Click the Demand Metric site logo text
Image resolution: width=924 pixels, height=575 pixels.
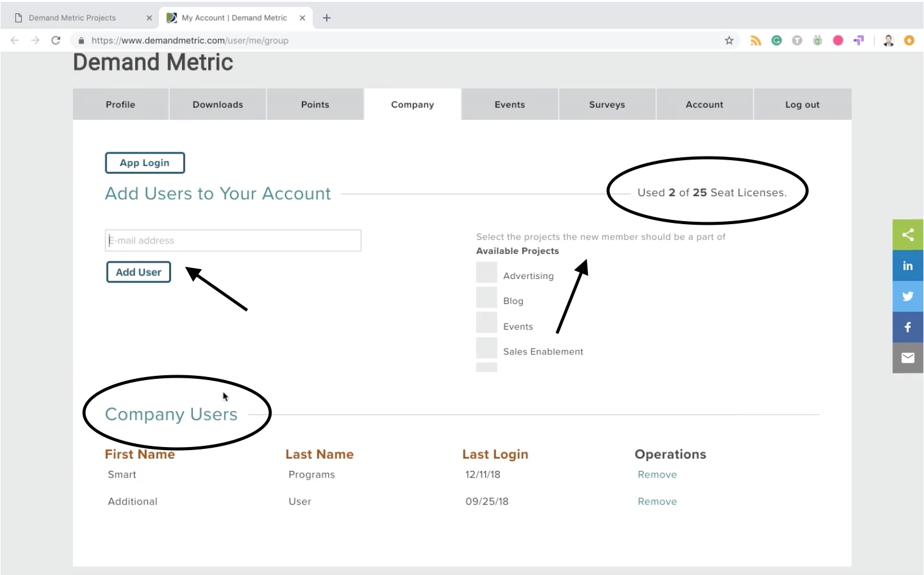pos(153,62)
